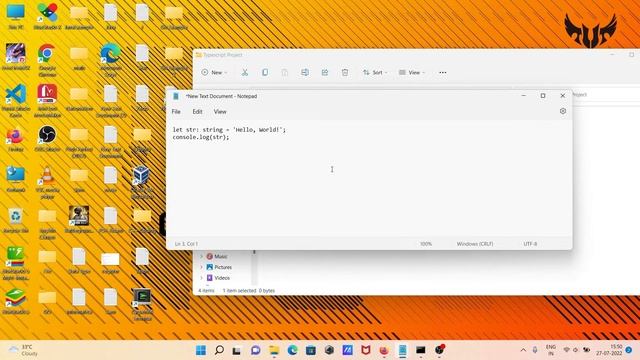The width and height of the screenshot is (640, 360).
Task: Switch to Firefox from the taskbar
Action: point(384,350)
